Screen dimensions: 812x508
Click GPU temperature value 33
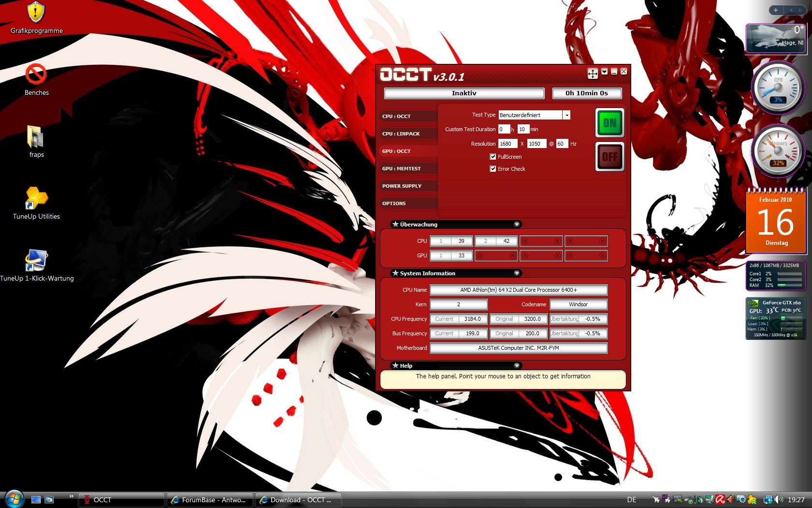[461, 255]
